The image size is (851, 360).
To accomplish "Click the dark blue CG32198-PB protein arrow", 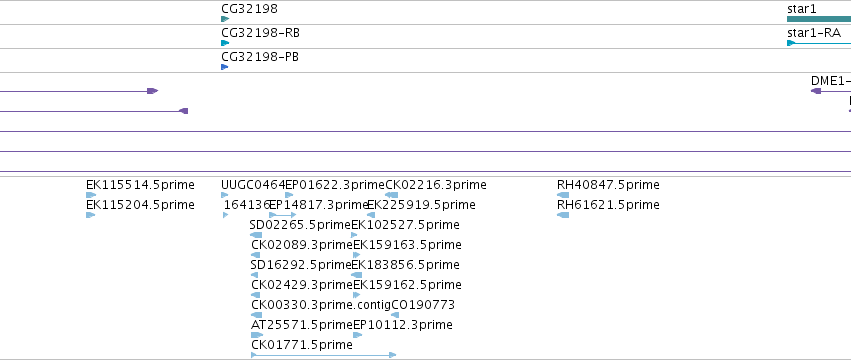I will (225, 67).
